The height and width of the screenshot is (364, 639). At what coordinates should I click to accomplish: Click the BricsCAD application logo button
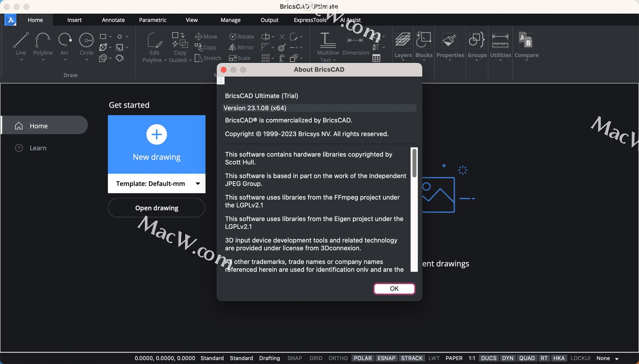coord(10,20)
